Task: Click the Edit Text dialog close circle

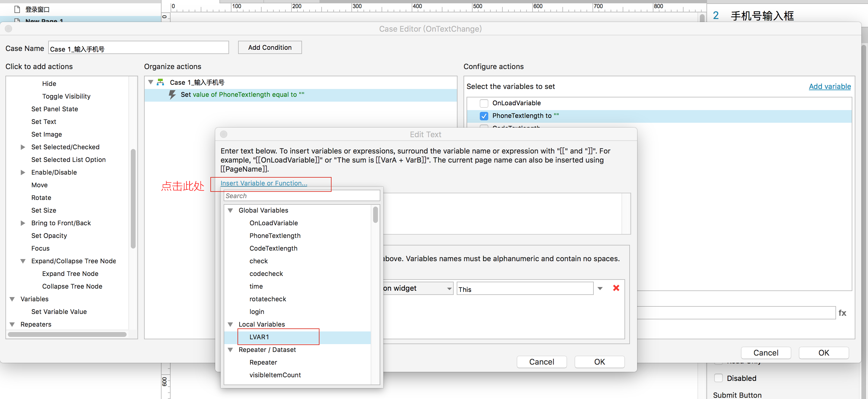Action: 224,135
